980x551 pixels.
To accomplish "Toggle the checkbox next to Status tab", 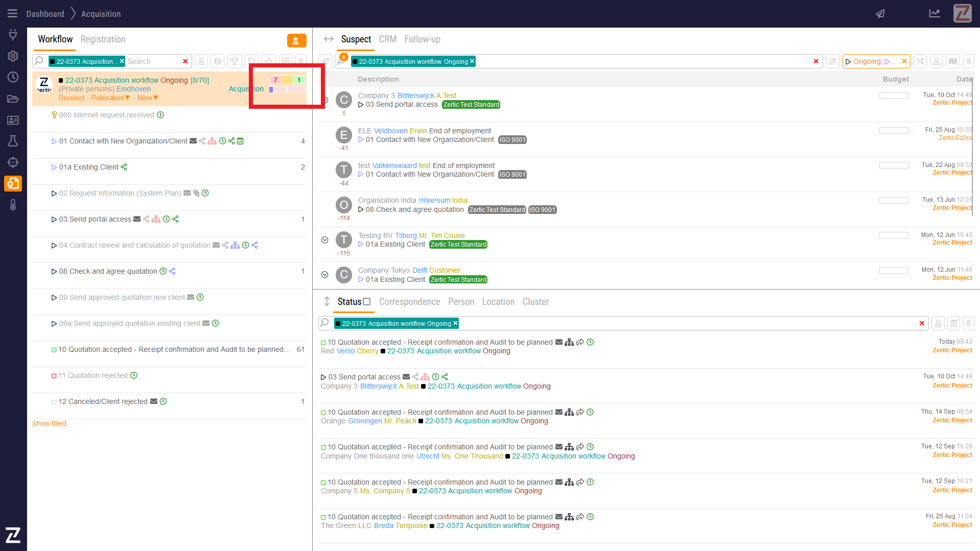I will 367,302.
